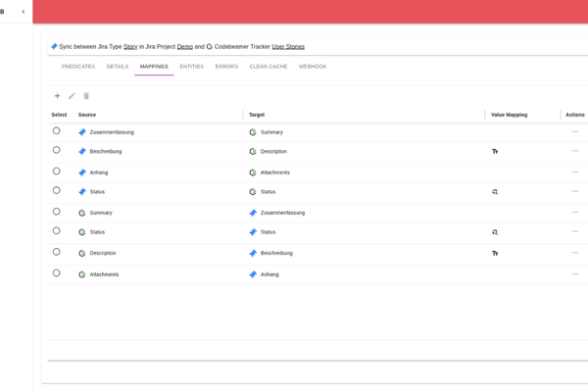
Task: Click Codebeamer icon beside Summary target
Action: click(x=253, y=132)
